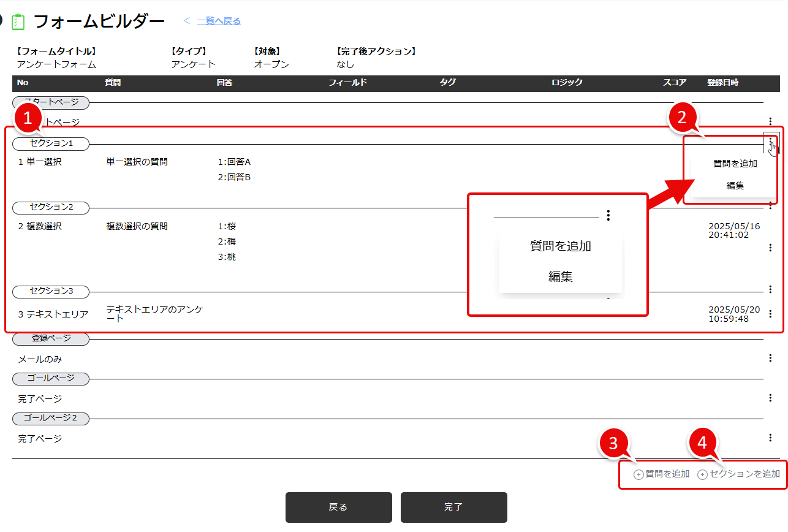Click the 登録ページ section pill
788x532 pixels.
[x=51, y=338]
